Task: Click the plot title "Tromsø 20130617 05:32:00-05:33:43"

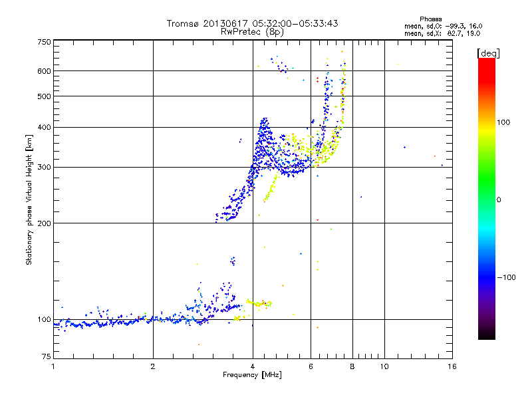Action: pyautogui.click(x=252, y=23)
